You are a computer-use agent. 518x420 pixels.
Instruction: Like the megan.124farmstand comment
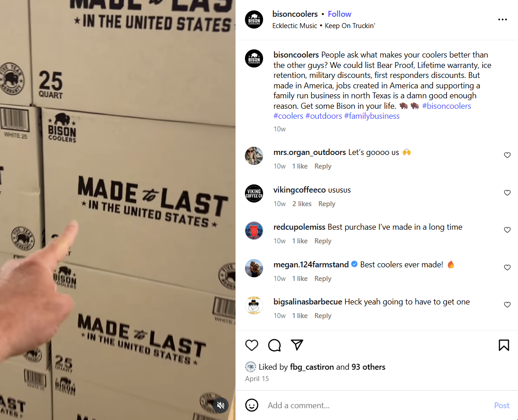tap(507, 267)
